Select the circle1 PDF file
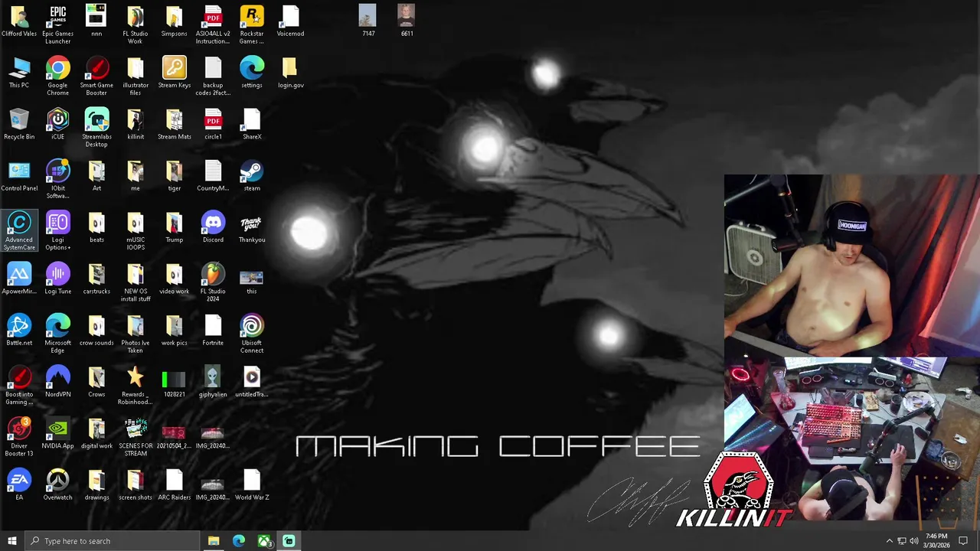This screenshot has height=551, width=980. click(x=213, y=123)
